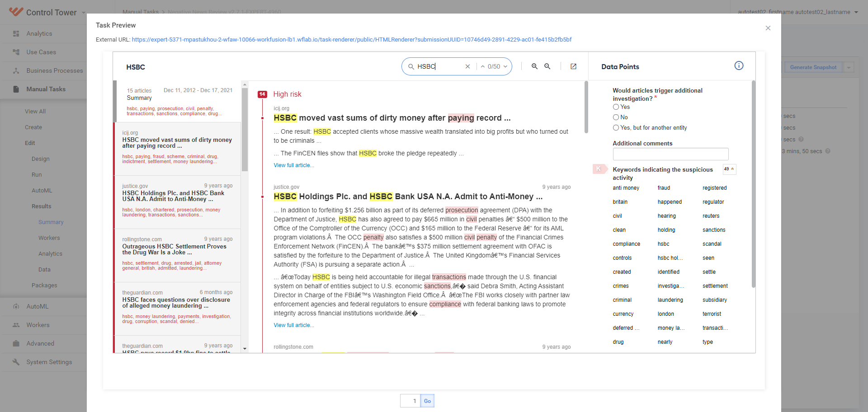
Task: Click the Control Tower logo
Action: pyautogui.click(x=16, y=12)
